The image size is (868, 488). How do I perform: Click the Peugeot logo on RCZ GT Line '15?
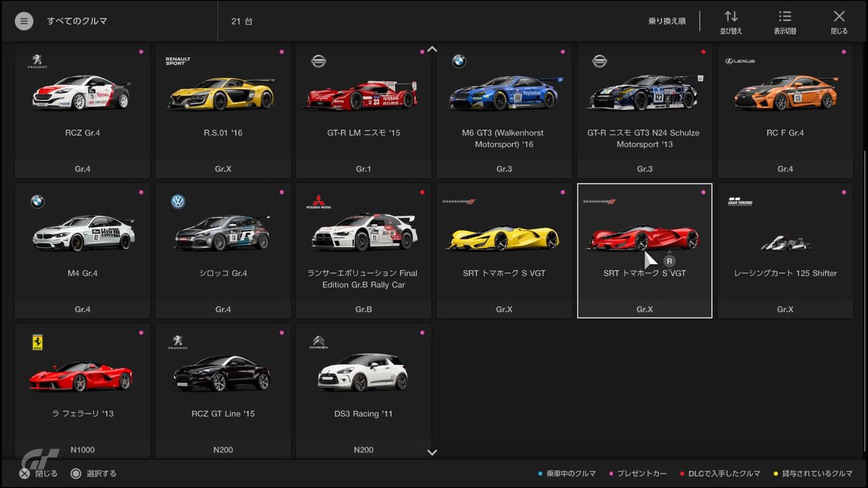178,342
